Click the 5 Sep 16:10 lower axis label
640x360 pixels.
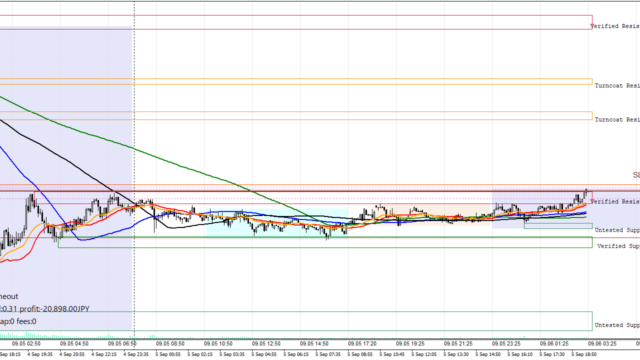[x=520, y=355]
